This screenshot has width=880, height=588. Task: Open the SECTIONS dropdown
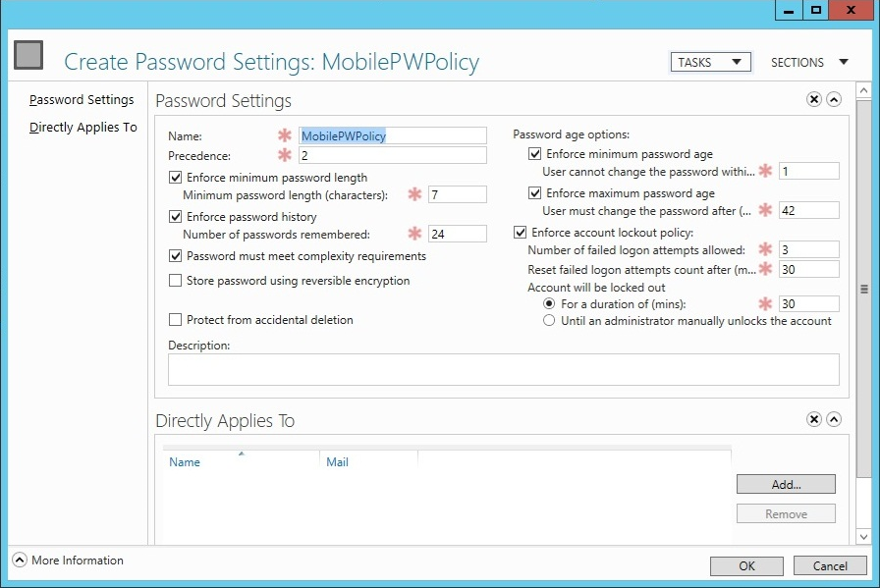(x=809, y=62)
